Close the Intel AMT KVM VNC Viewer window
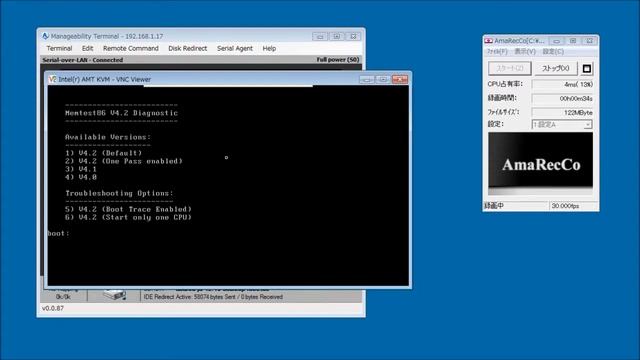640x360 pixels. (x=400, y=79)
